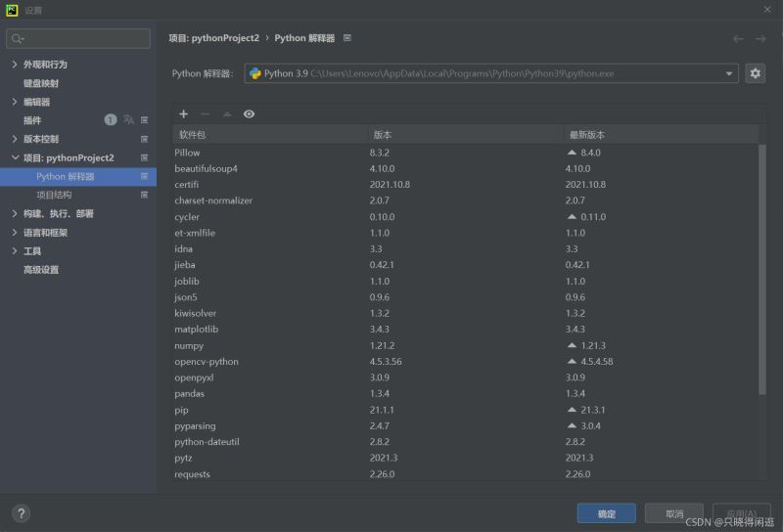The image size is (783, 532).
Task: Navigate back with left arrow
Action: (738, 39)
